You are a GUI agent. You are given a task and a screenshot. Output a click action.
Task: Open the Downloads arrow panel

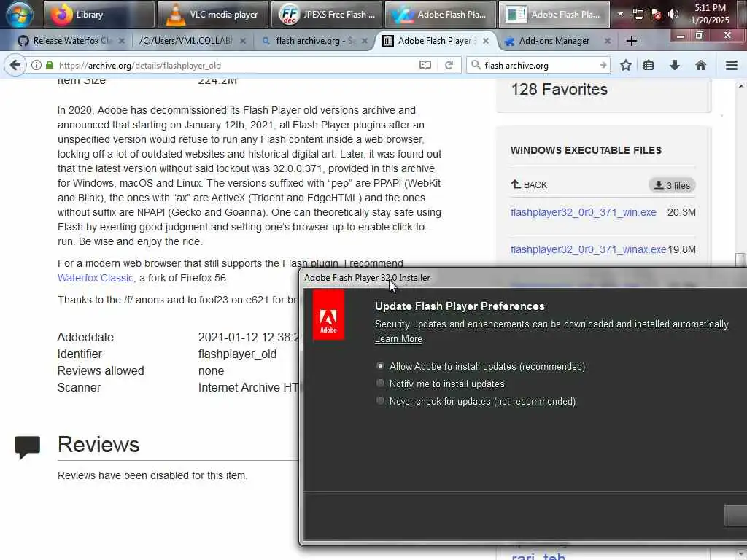675,65
